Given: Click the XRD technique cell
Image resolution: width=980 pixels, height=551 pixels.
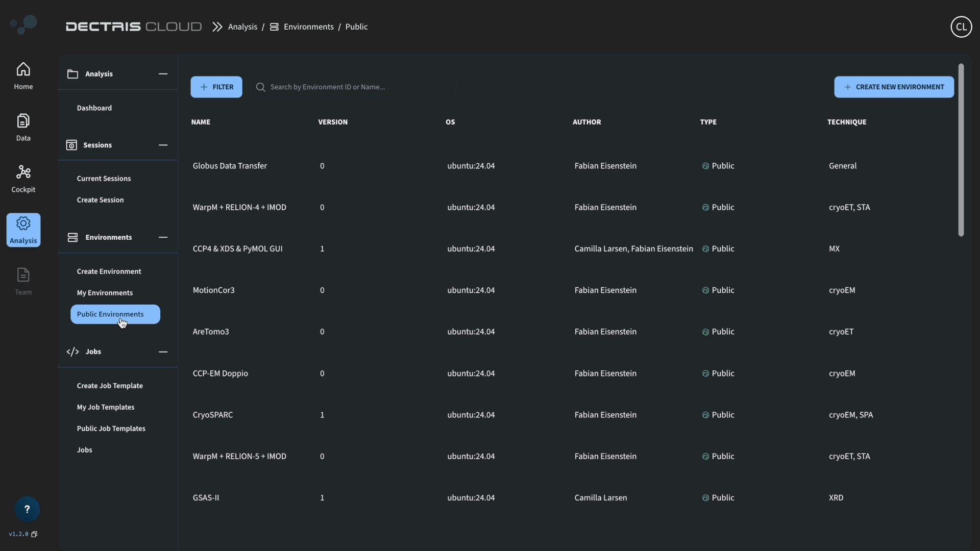Looking at the screenshot, I should tap(836, 498).
